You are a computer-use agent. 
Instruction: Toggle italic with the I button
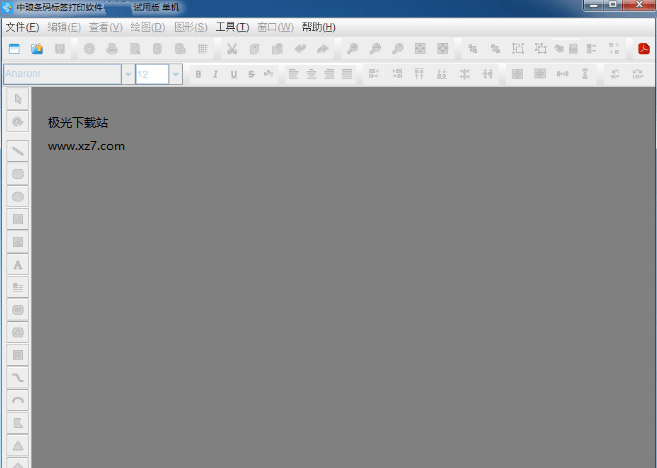tap(215, 74)
